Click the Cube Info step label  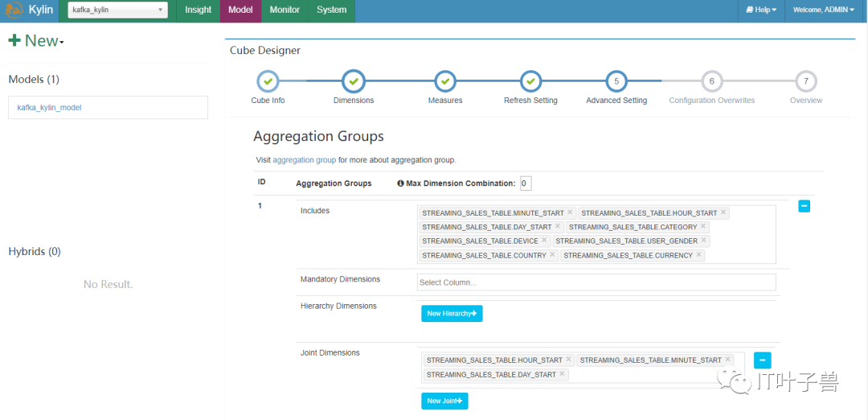click(268, 101)
